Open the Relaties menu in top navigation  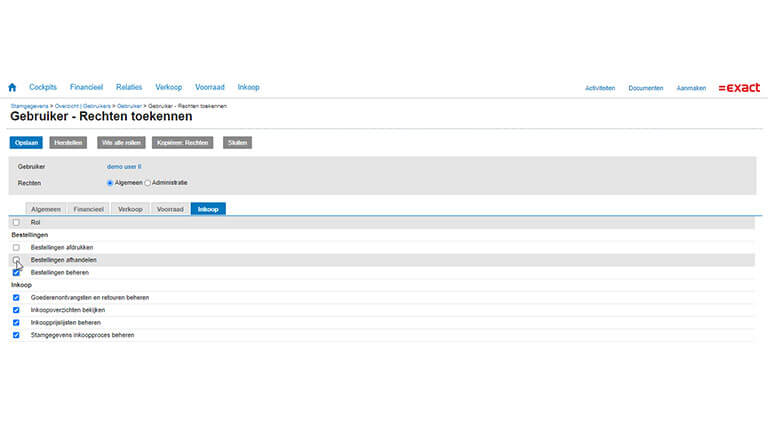click(x=129, y=88)
